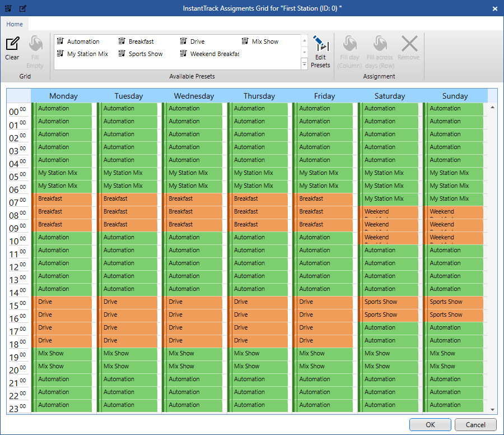Viewport: 504px width, 435px height.
Task: Select the My Station Mix preset
Action: click(x=83, y=54)
